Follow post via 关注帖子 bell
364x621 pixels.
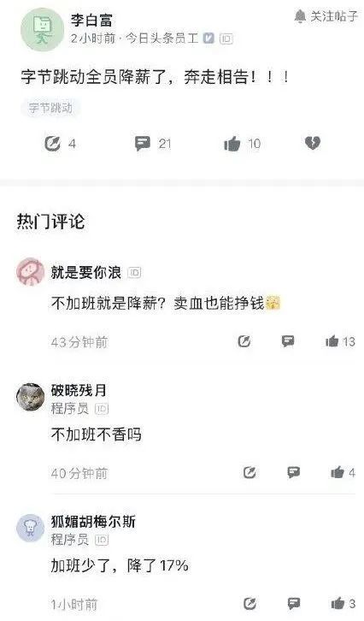326,16
